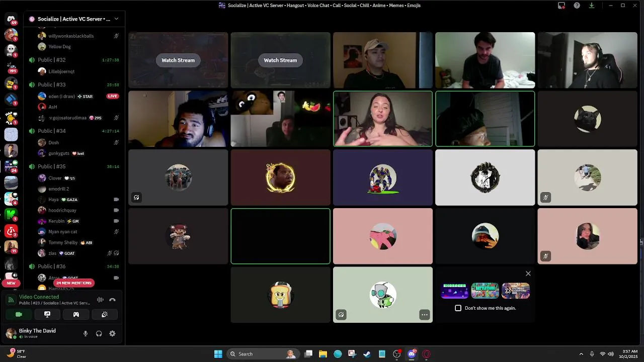644x362 pixels.
Task: Open noise suppression waveform icon
Action: pyautogui.click(x=100, y=300)
